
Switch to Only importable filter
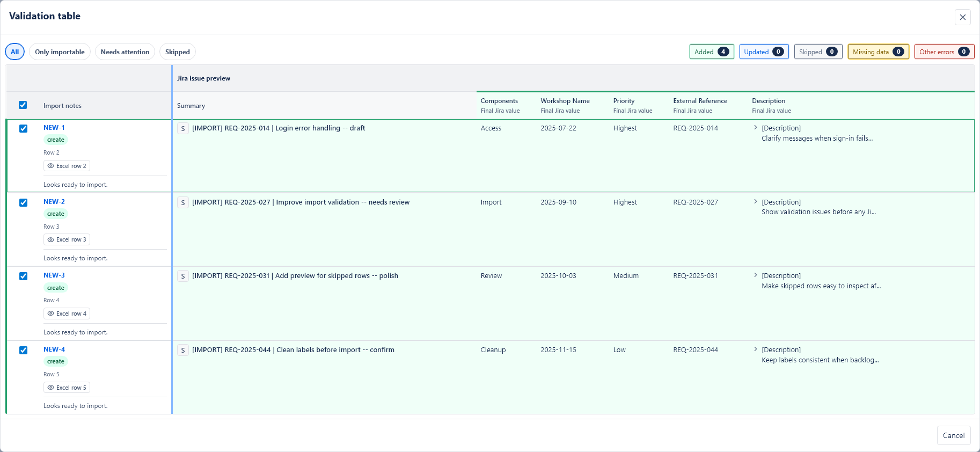pos(60,52)
